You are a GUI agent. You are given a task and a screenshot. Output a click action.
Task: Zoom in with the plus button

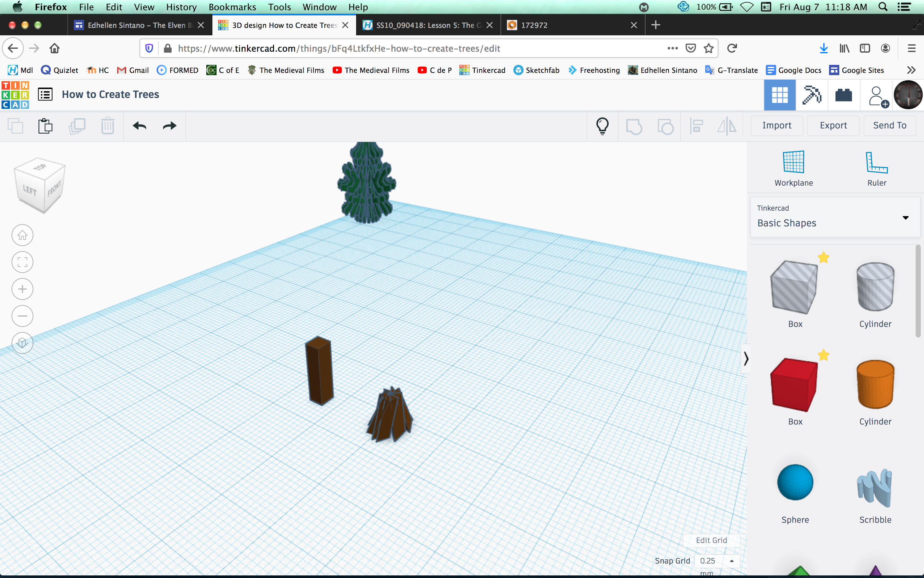[22, 289]
